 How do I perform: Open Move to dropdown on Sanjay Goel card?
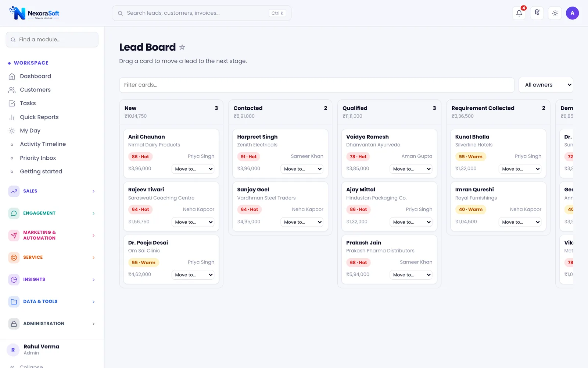(x=302, y=222)
